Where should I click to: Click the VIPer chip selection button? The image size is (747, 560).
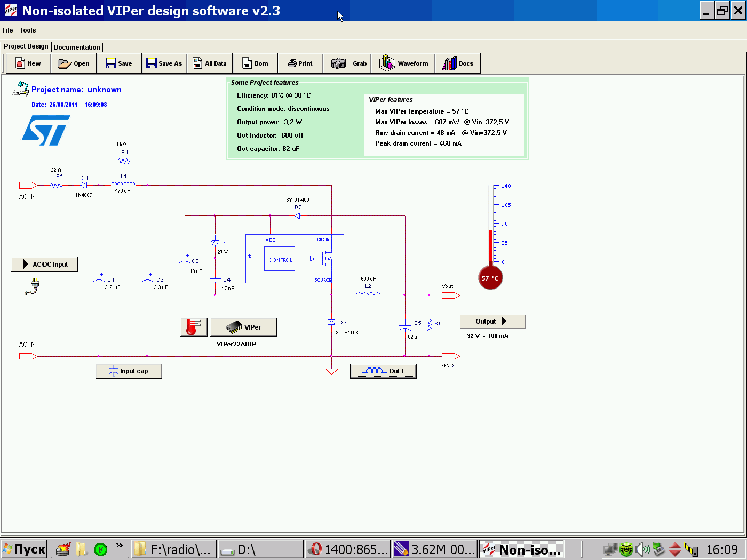pos(244,327)
